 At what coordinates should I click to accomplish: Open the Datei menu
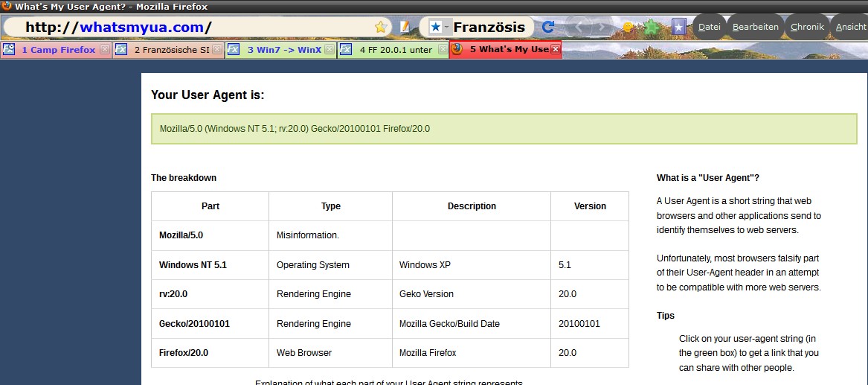tap(709, 27)
